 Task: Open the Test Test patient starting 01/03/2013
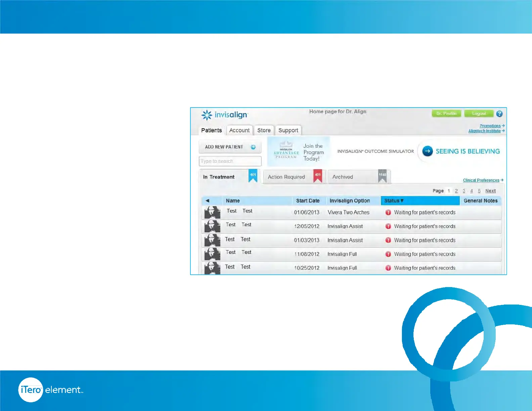click(x=237, y=239)
